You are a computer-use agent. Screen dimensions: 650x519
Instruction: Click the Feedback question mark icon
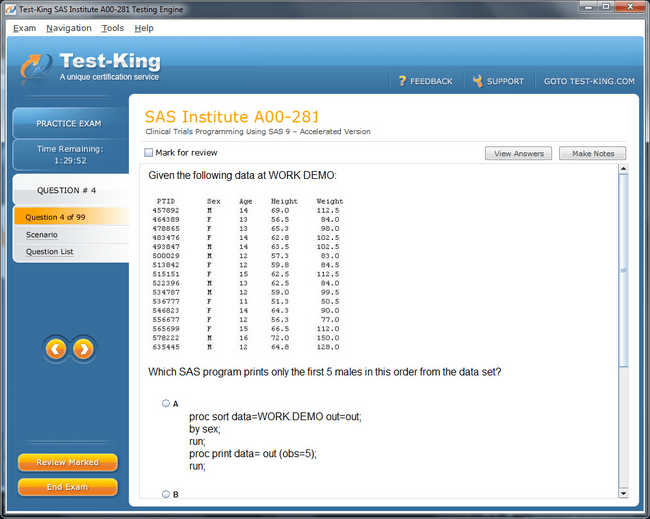pyautogui.click(x=402, y=81)
